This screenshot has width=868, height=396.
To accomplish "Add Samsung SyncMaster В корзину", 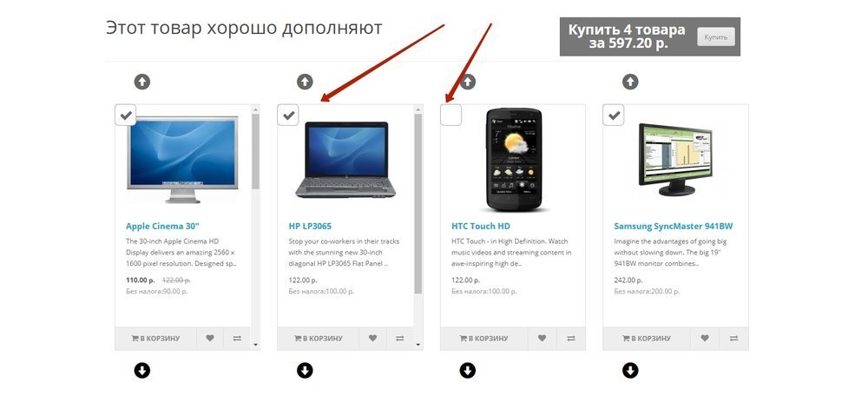I will coord(647,339).
